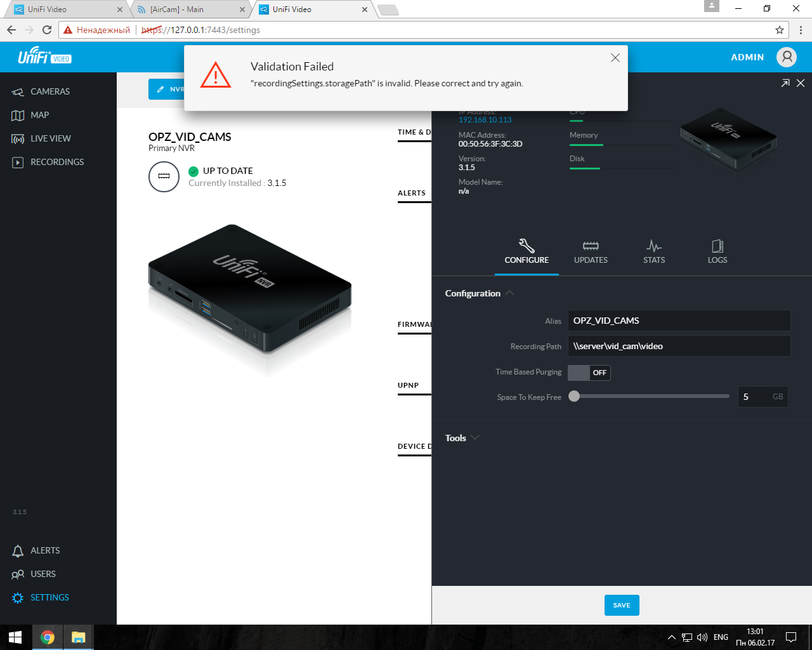Click the large UniFi NVR device image
Image resolution: width=812 pixels, height=650 pixels.
pyautogui.click(x=249, y=290)
